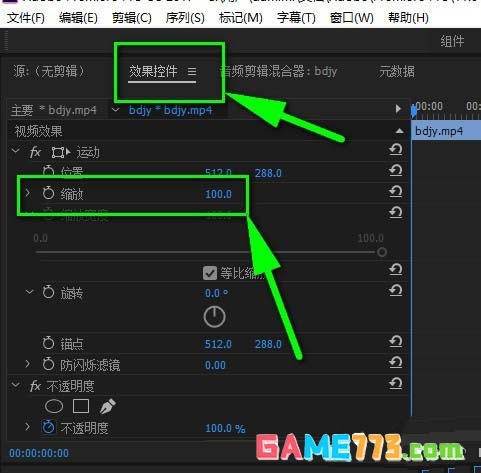Viewport: 481px width, 473px height.
Task: Toggle animation stopwatch for 位置
Action: [48, 171]
